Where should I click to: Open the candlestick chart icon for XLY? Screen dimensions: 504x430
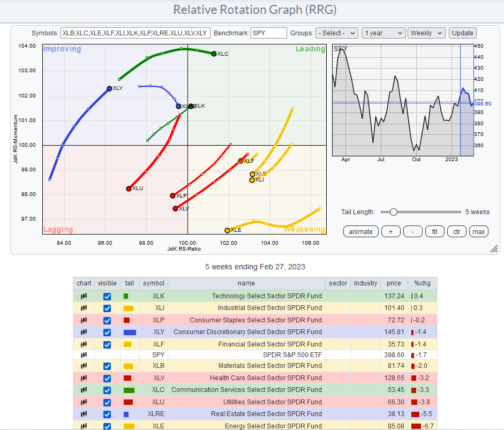tap(84, 332)
